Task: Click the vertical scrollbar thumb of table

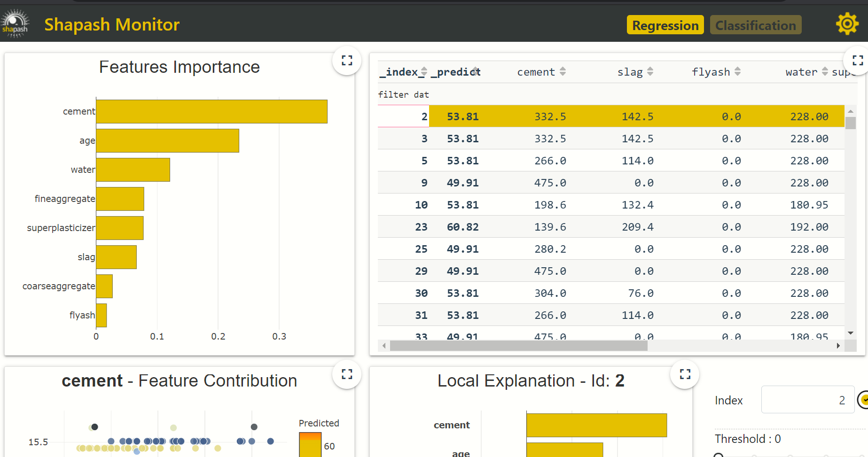Action: tap(850, 123)
